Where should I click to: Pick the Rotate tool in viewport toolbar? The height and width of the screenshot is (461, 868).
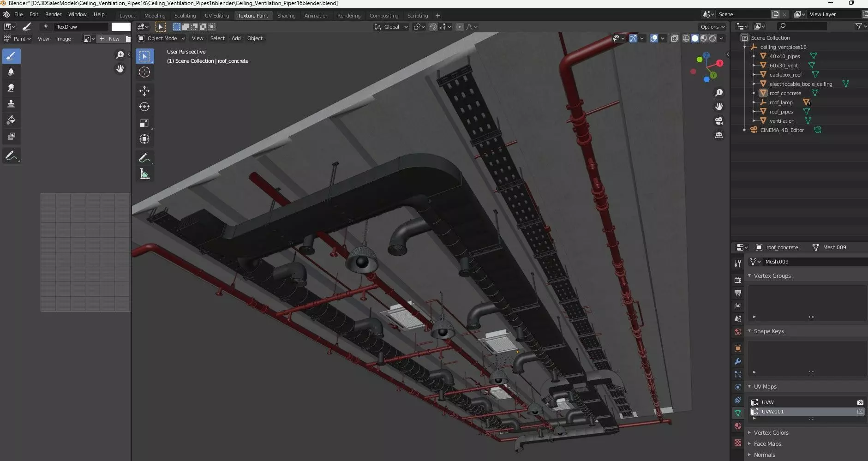[144, 107]
